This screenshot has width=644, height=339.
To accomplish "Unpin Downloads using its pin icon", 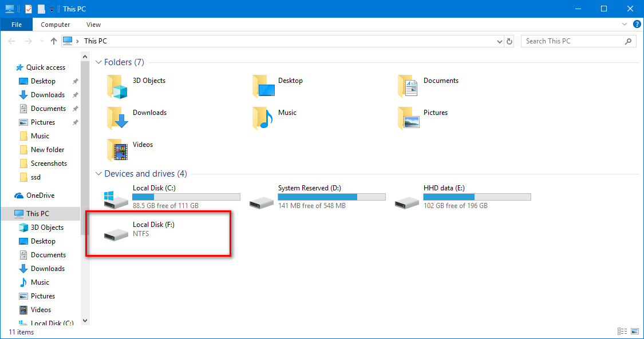I will coord(75,95).
